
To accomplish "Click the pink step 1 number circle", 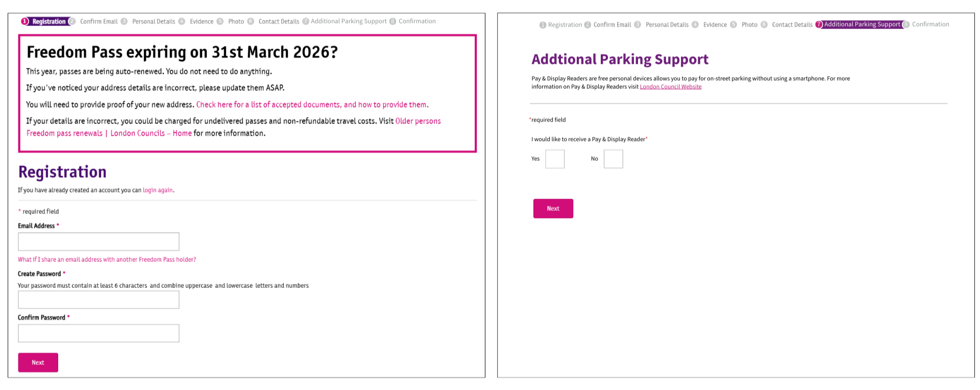I will (24, 21).
